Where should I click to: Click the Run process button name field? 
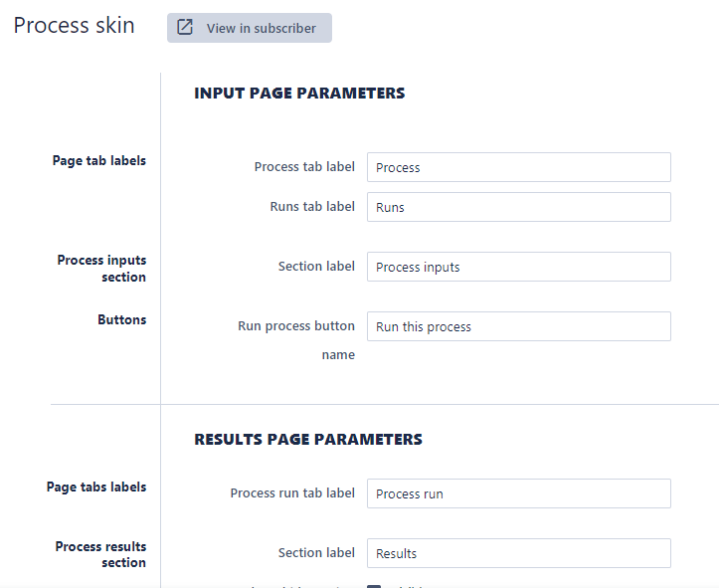(x=518, y=326)
